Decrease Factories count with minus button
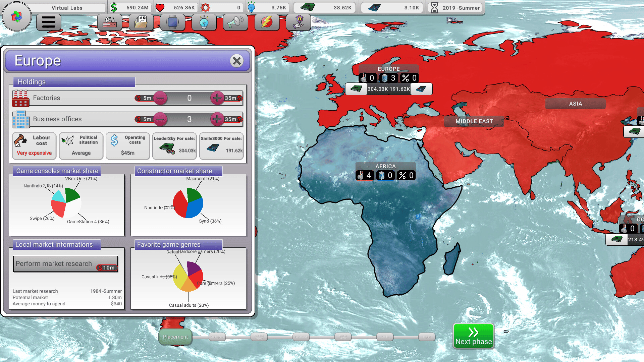Screen dimensions: 644x362 coord(160,98)
